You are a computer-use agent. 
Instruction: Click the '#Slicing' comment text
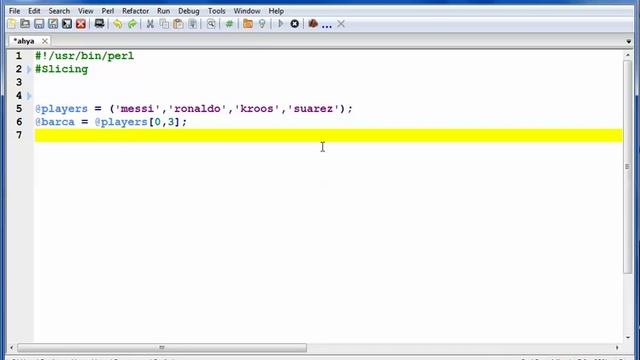click(x=62, y=69)
